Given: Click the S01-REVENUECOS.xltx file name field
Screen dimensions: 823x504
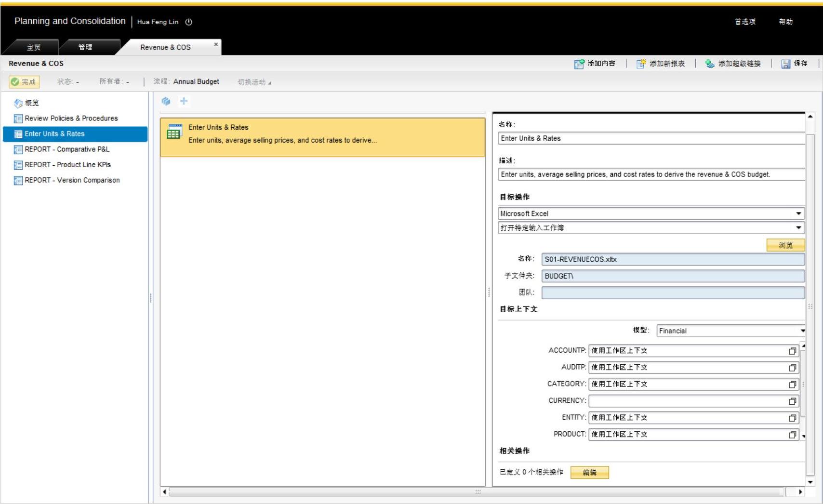Looking at the screenshot, I should click(673, 259).
